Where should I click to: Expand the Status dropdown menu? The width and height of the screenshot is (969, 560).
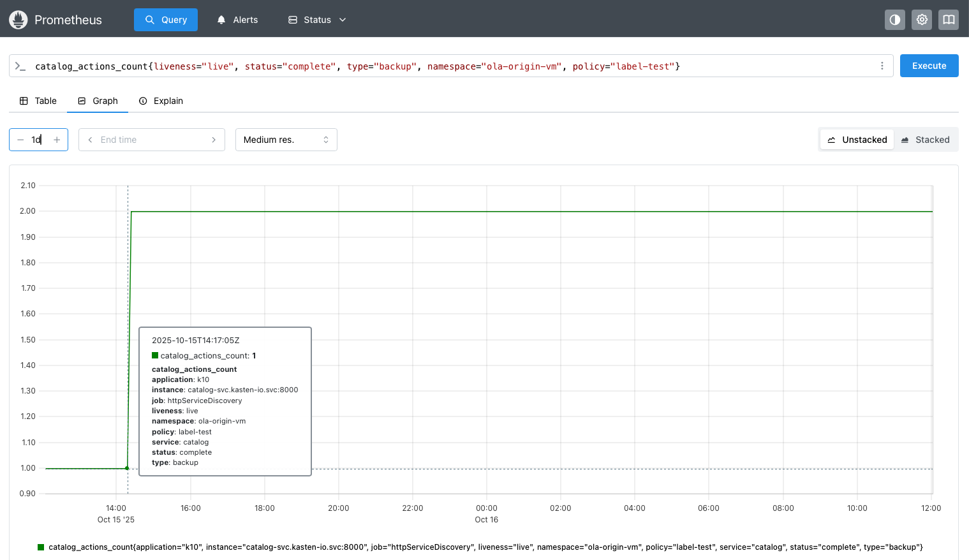[x=317, y=20]
